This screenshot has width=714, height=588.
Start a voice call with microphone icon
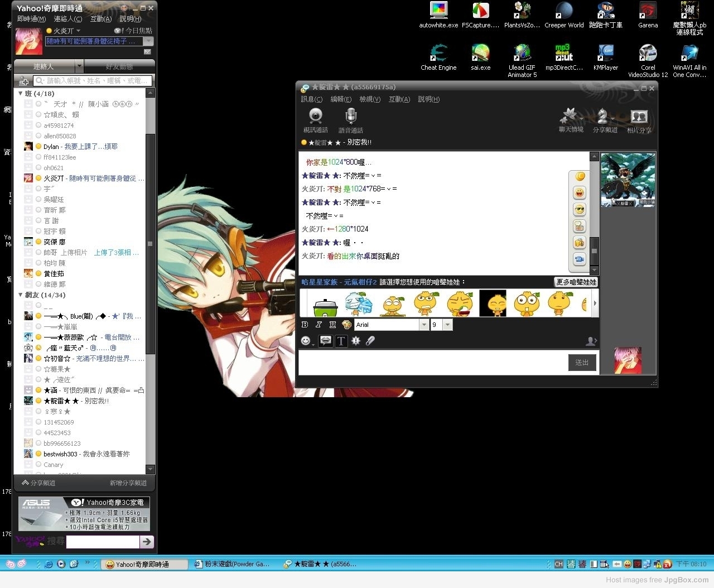350,120
